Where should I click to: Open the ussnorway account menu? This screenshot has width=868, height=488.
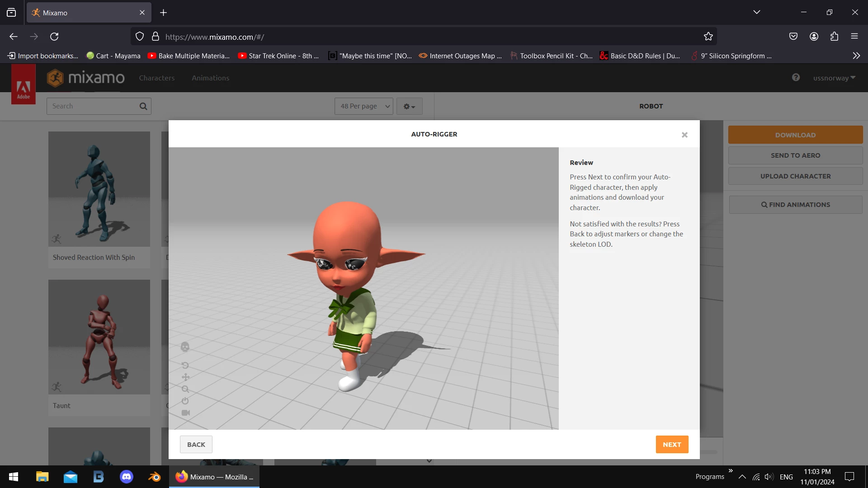pyautogui.click(x=834, y=78)
